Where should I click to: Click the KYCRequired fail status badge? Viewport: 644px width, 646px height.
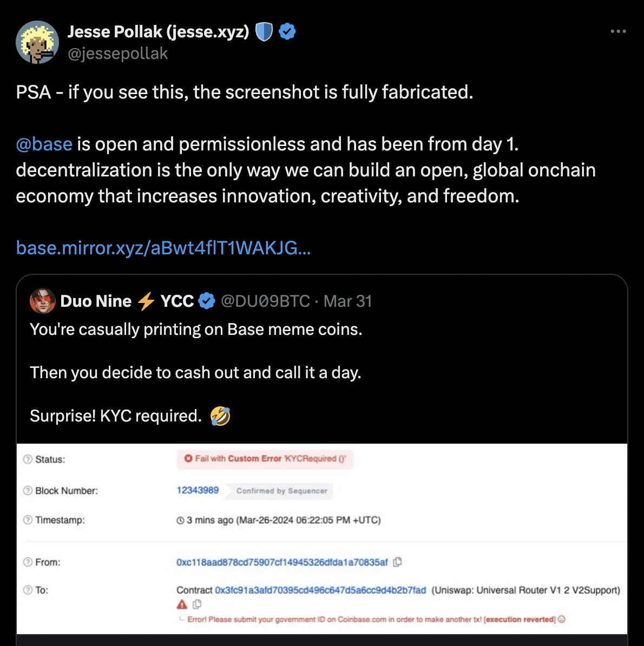pos(265,459)
